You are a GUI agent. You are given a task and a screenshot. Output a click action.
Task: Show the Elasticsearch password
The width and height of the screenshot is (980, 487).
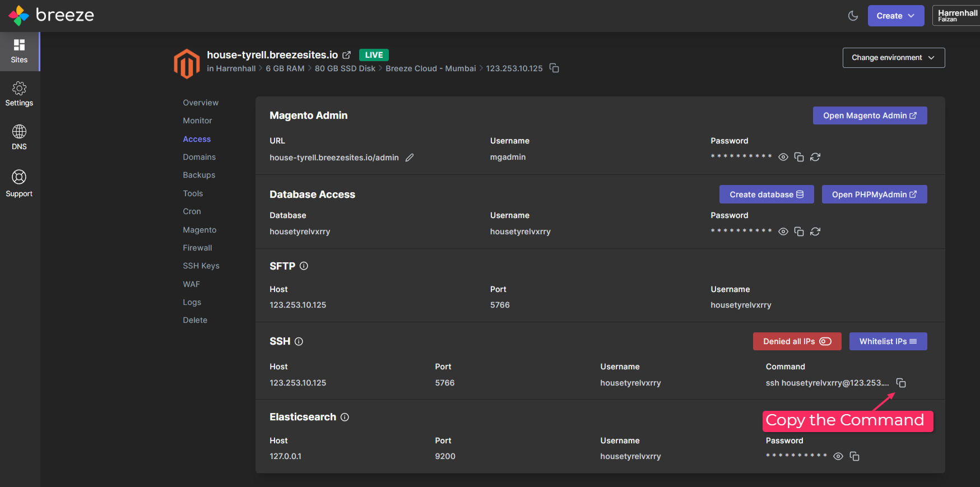click(838, 456)
